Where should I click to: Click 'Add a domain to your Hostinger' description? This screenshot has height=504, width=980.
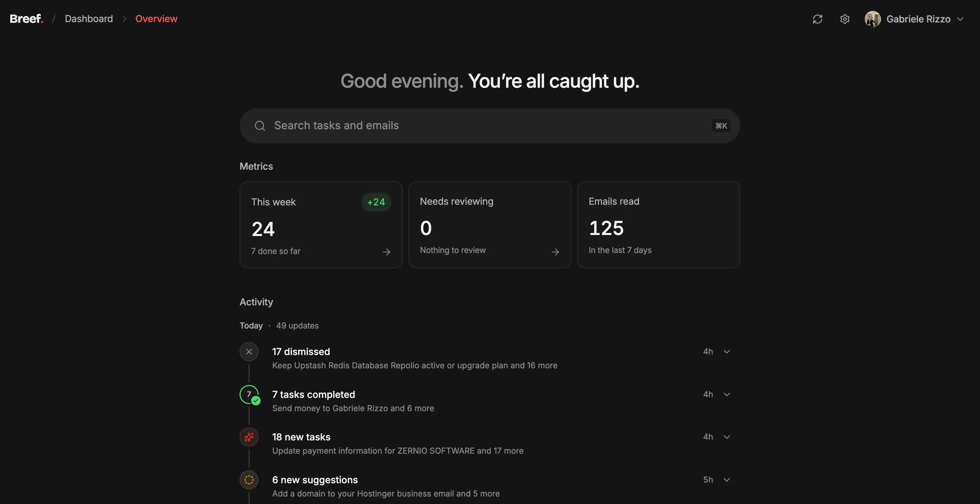coord(386,493)
